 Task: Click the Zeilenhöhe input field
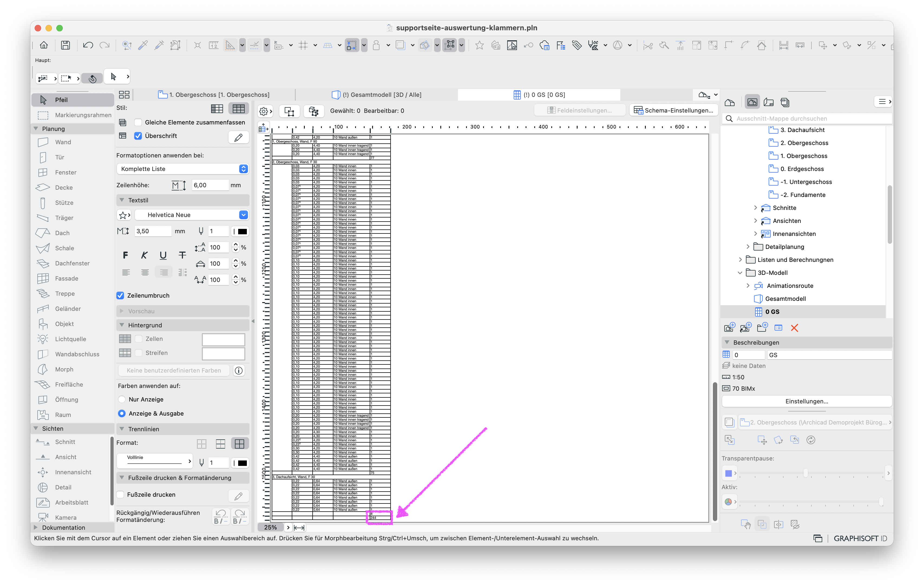click(210, 185)
